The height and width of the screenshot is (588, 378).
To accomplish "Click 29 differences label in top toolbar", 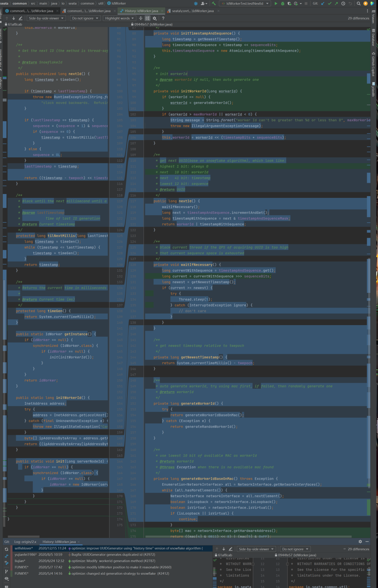I will click(358, 18).
